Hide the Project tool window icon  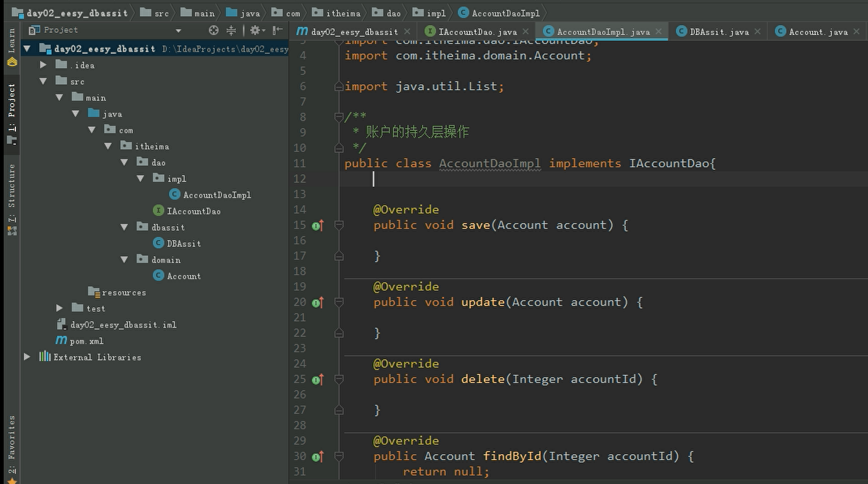278,31
